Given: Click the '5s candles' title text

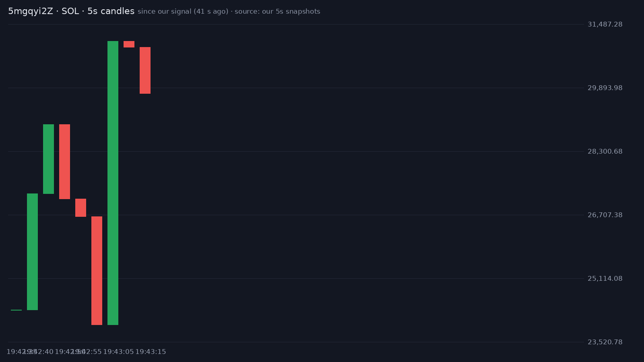Looking at the screenshot, I should click(x=111, y=11).
